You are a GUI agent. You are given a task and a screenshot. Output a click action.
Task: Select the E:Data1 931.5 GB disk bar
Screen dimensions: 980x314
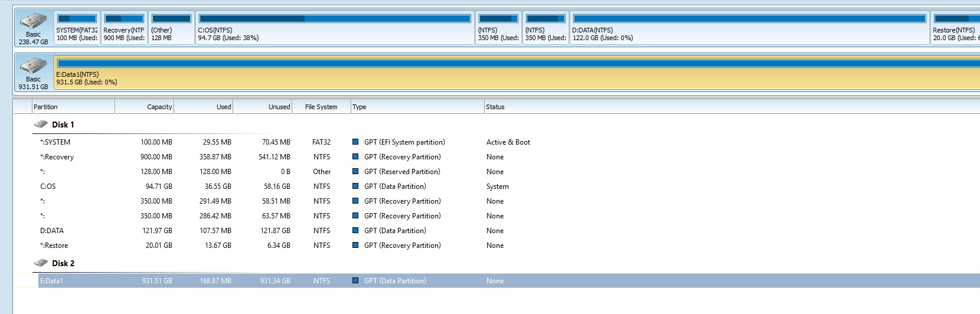[517, 73]
